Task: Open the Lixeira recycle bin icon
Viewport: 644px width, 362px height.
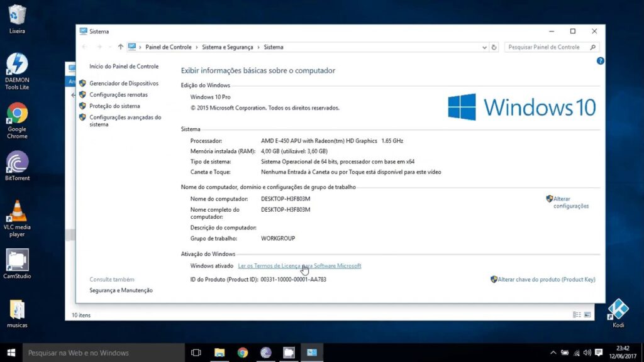Action: pos(17,19)
